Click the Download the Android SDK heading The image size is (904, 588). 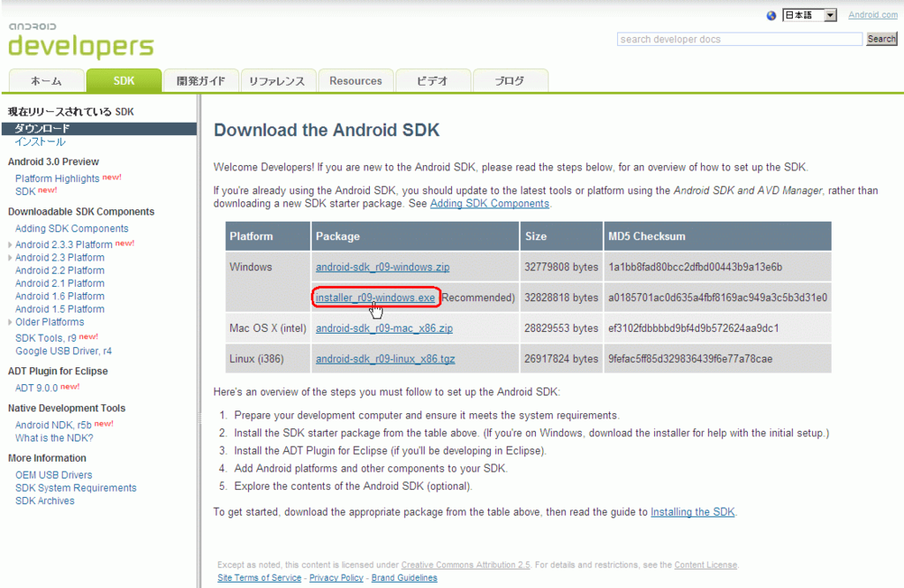(x=327, y=131)
